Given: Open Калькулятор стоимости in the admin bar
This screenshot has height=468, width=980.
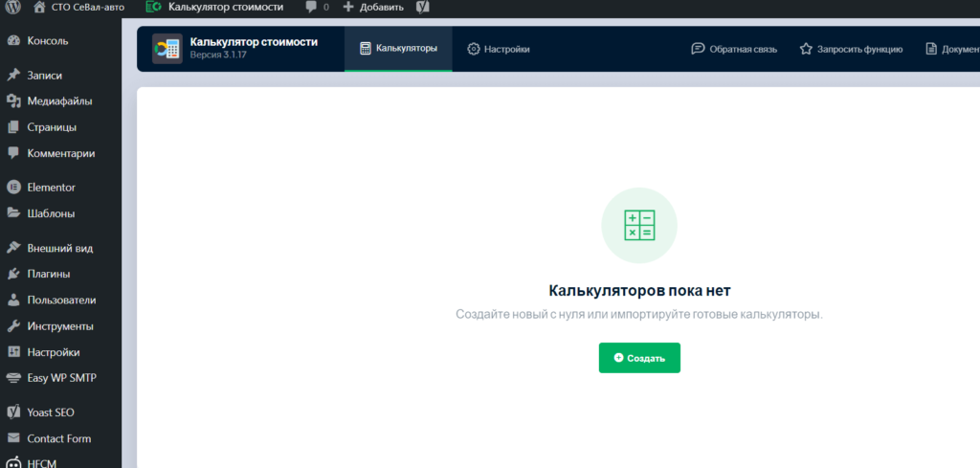Looking at the screenshot, I should [x=214, y=8].
